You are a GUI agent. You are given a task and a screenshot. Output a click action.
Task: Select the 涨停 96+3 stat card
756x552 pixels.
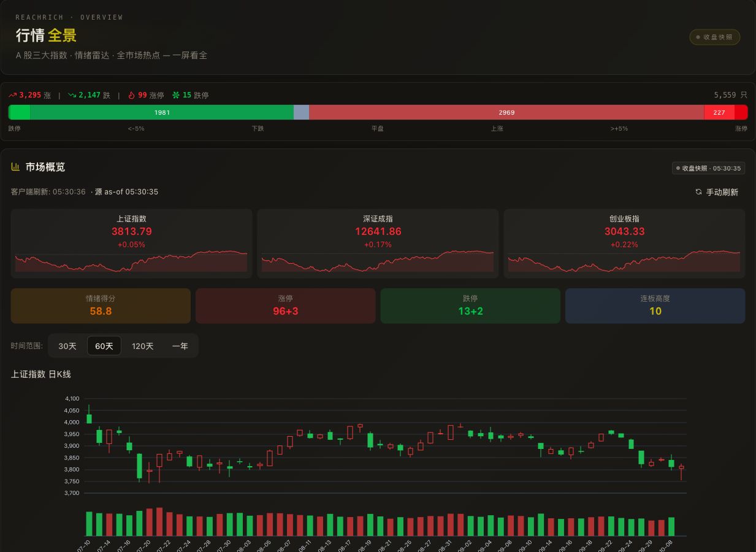(286, 305)
